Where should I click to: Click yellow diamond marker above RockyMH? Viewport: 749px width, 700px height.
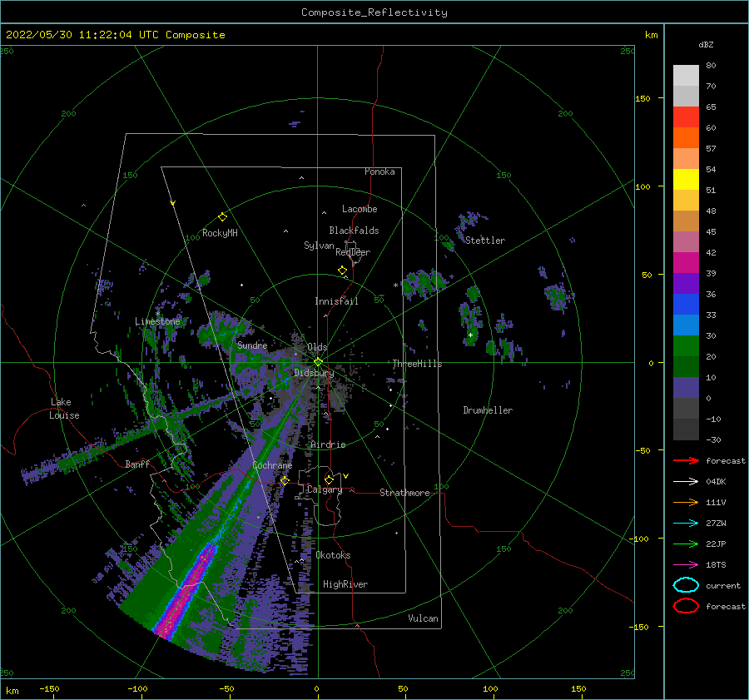coord(222,217)
